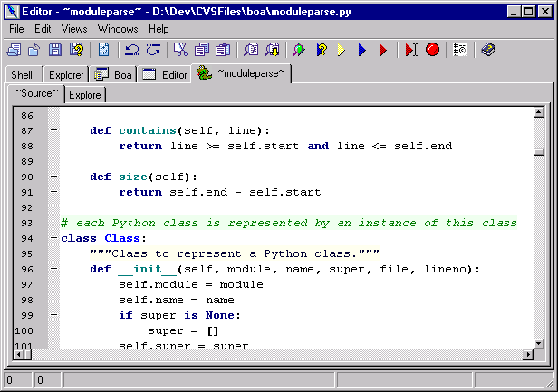Collapse the fold marker at line 99
The image size is (558, 392).
(53, 315)
